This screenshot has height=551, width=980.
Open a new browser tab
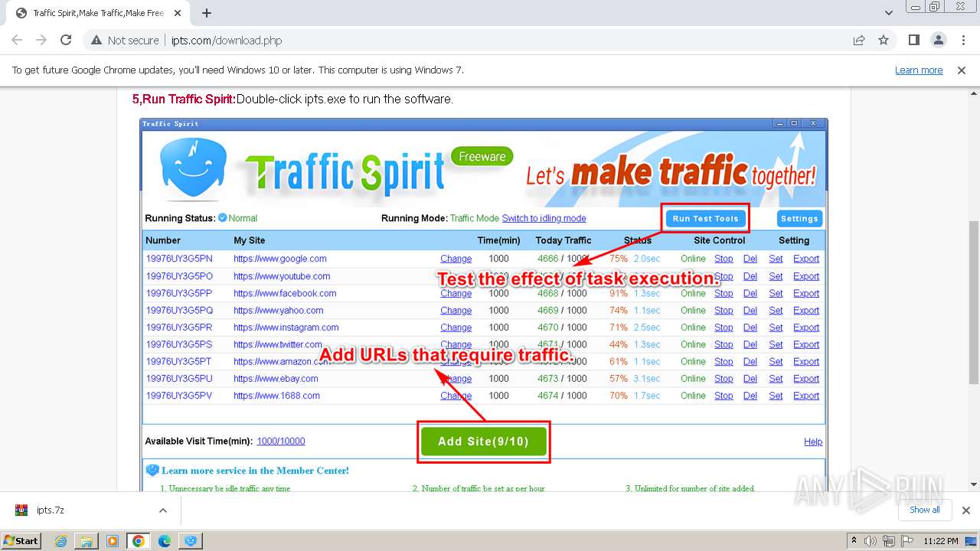pyautogui.click(x=207, y=13)
